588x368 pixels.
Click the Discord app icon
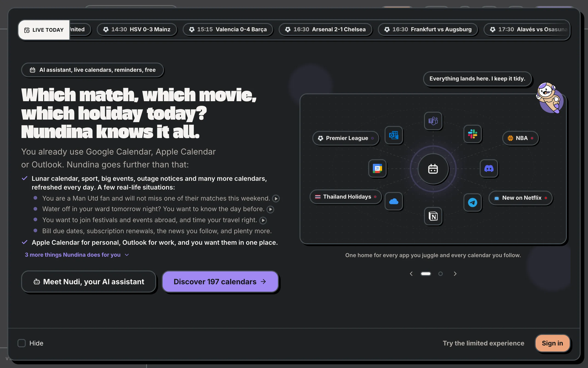pos(489,168)
